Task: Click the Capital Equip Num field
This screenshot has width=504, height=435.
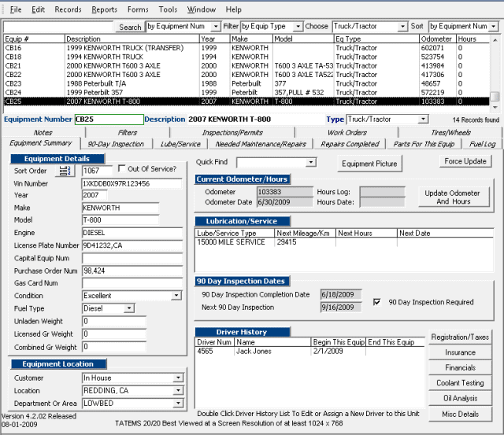Action: [x=132, y=258]
